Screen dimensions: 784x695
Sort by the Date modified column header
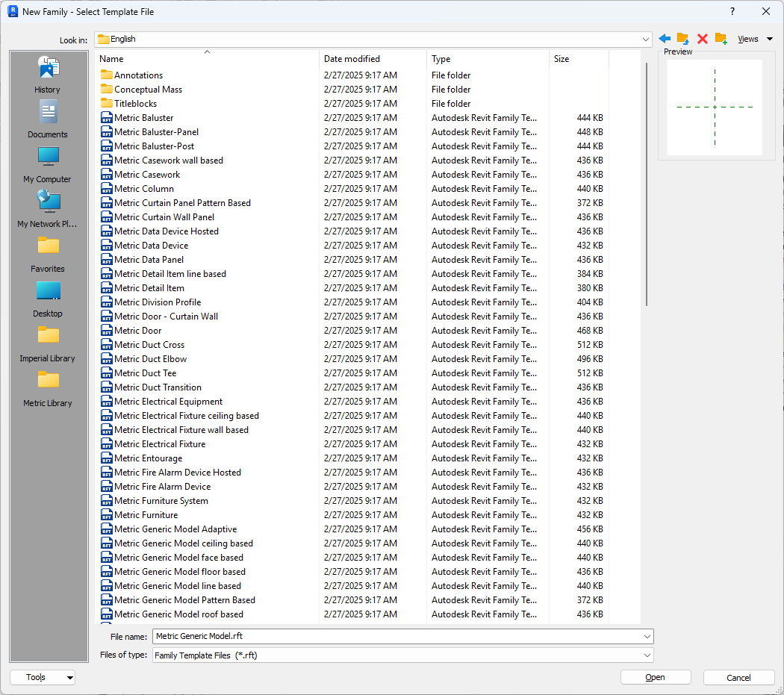[373, 59]
